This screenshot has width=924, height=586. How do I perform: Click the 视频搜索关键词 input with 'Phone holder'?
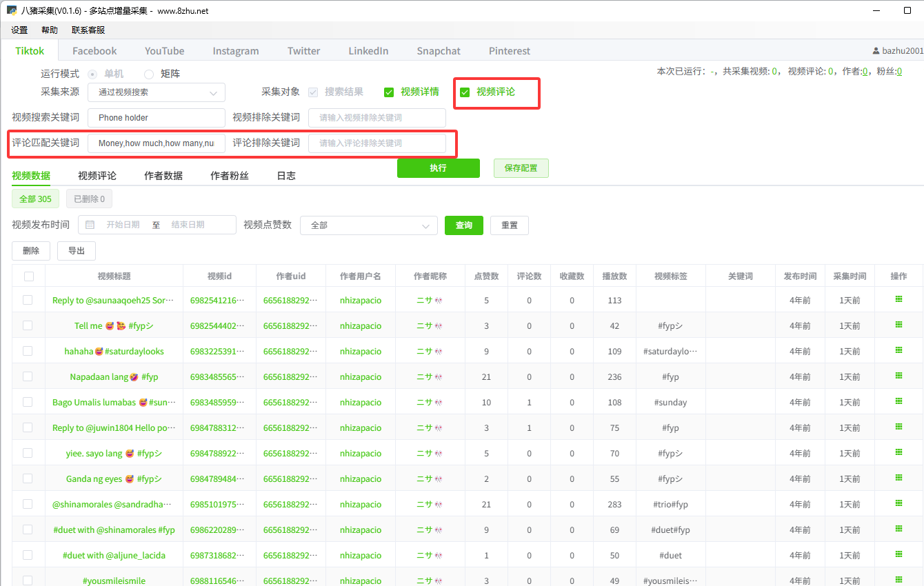(x=157, y=118)
